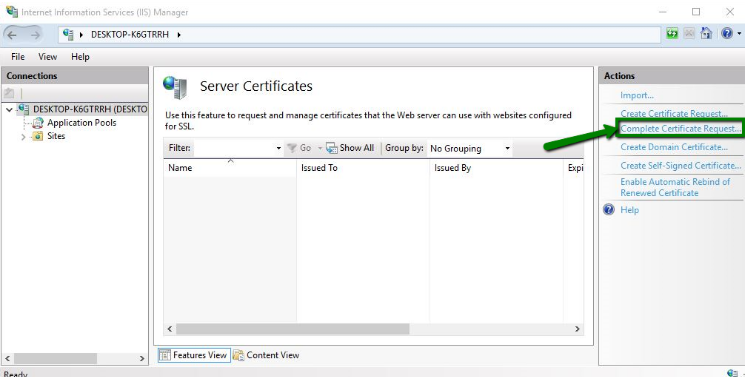The image size is (745, 377).
Task: Select Application Pools in the tree
Action: (x=81, y=123)
